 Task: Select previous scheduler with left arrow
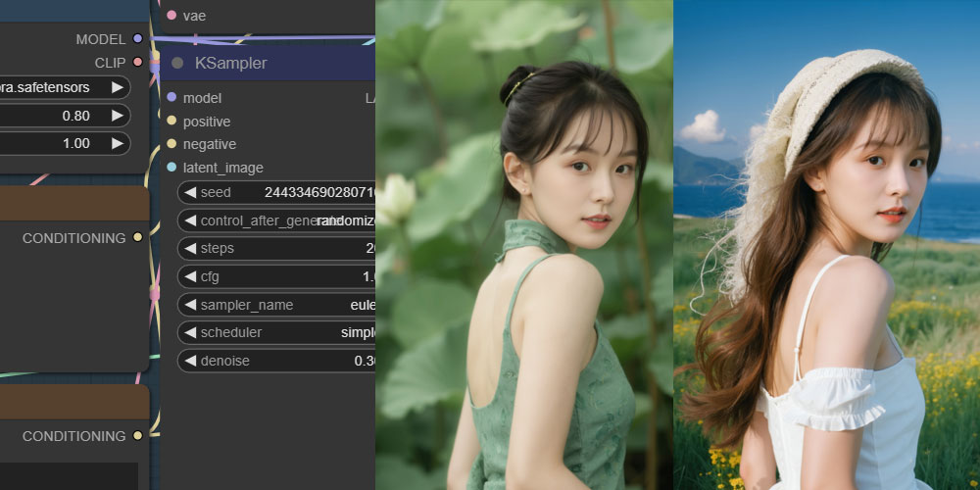tap(190, 332)
